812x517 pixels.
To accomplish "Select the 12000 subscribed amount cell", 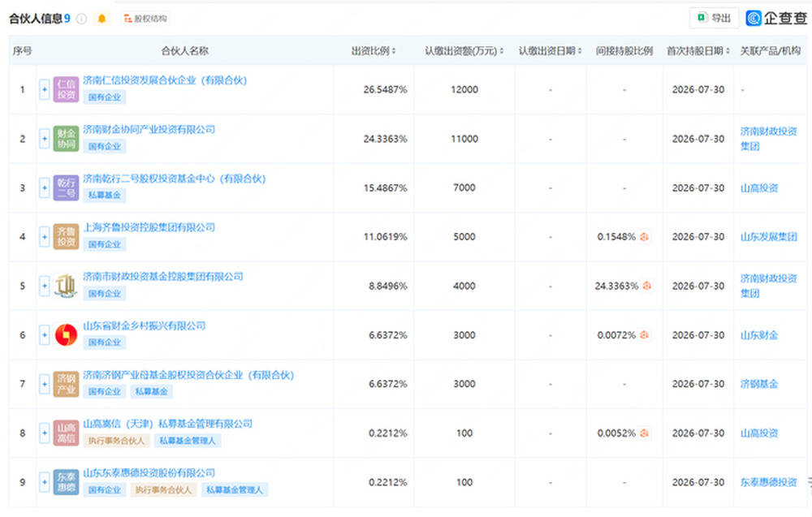I will click(x=464, y=89).
